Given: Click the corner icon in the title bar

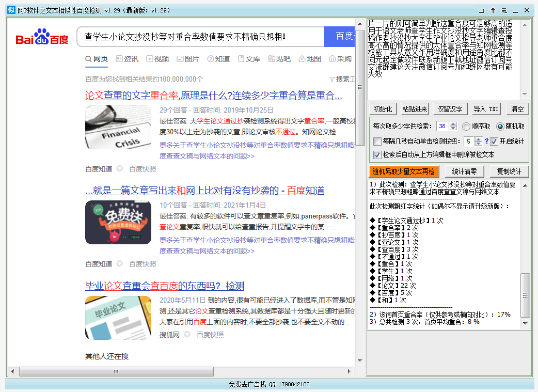Looking at the screenshot, I should 482,11.
